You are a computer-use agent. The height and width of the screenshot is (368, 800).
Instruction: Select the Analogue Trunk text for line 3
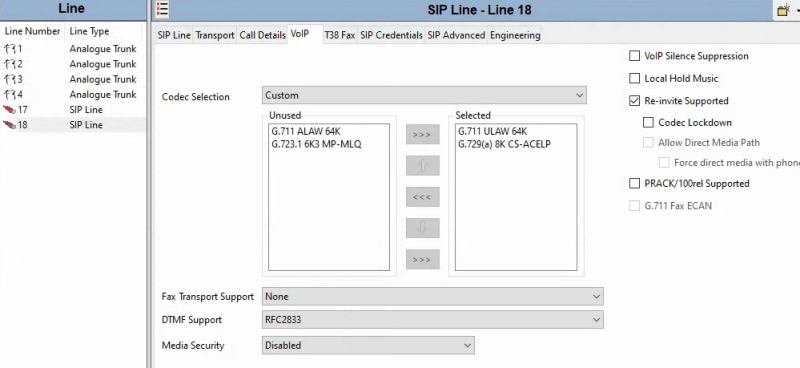coord(103,80)
